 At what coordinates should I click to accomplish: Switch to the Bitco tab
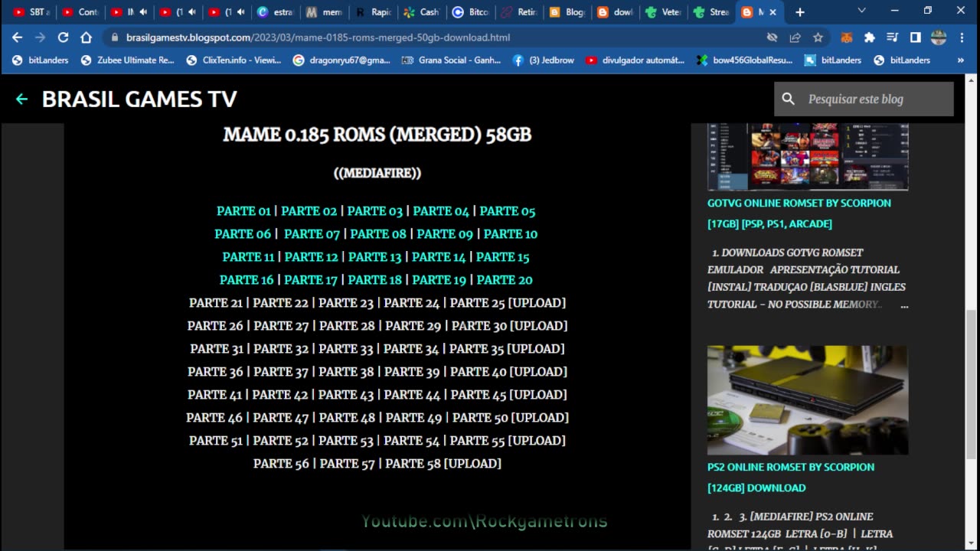pos(471,12)
